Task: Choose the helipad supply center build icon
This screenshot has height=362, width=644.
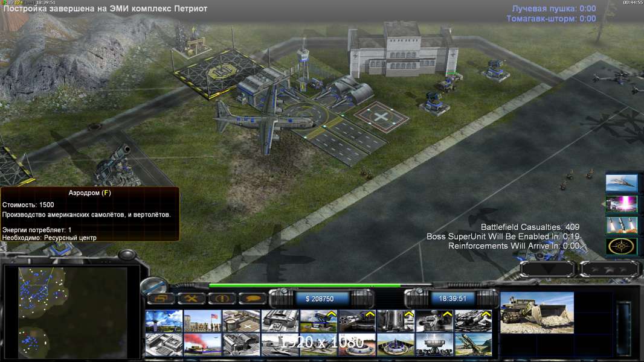Action: [241, 320]
